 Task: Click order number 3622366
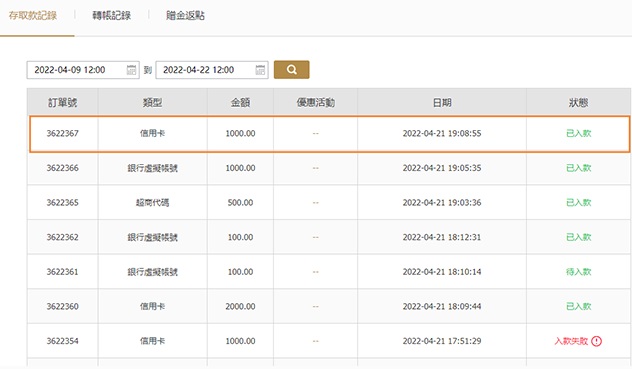[x=62, y=168]
